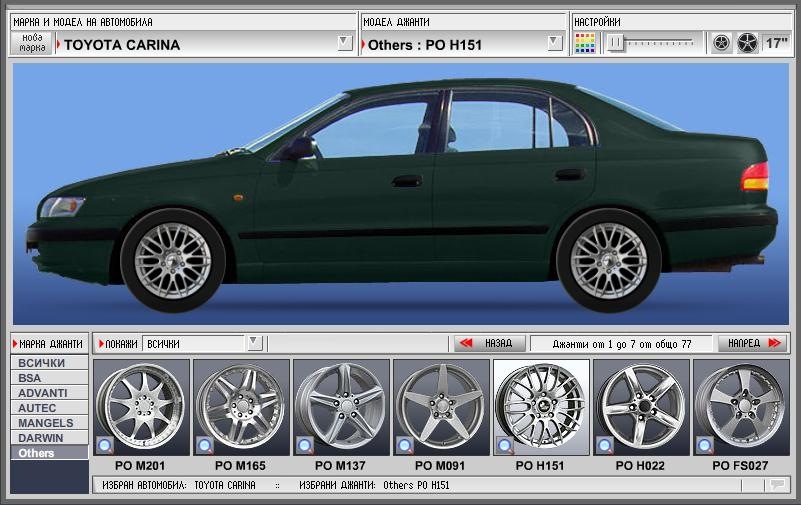Zoom PO M137 wheel via magnifier icon
This screenshot has width=801, height=505.
point(305,446)
